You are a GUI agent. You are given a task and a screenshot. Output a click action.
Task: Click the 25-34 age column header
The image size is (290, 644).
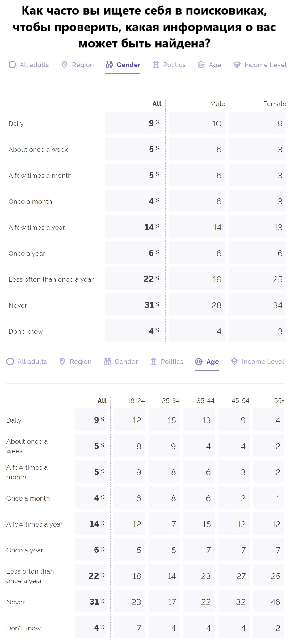coord(171,401)
